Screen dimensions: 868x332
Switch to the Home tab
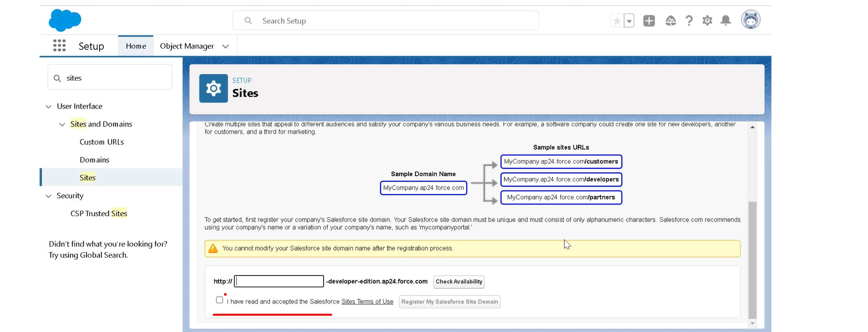tap(136, 46)
